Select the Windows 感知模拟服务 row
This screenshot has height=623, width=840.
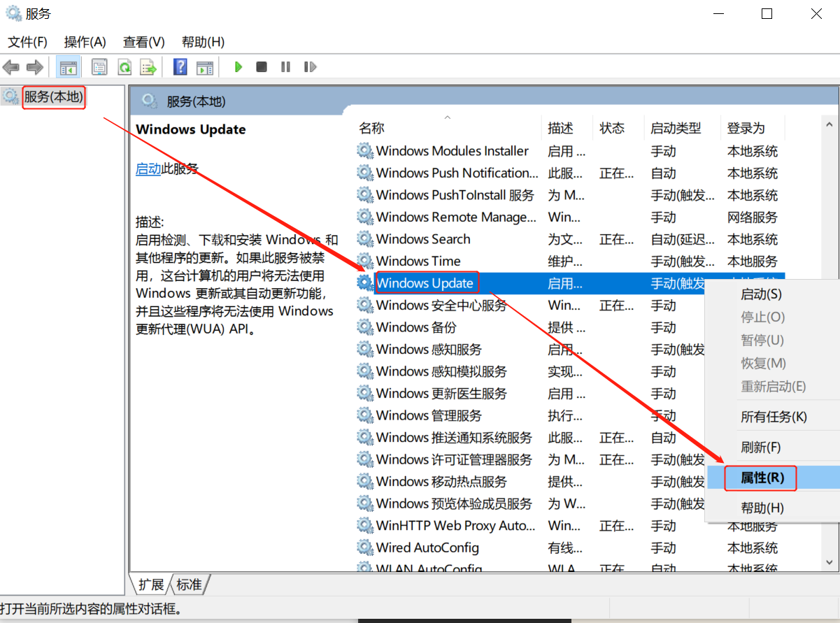(x=532, y=371)
